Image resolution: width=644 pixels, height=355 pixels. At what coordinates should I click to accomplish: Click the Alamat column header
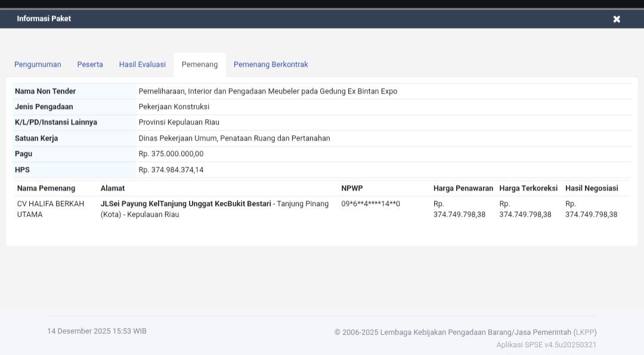point(113,188)
